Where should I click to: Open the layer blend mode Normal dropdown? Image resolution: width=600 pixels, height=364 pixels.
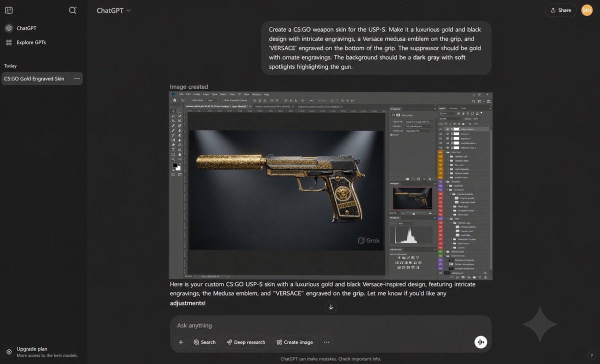(x=450, y=118)
